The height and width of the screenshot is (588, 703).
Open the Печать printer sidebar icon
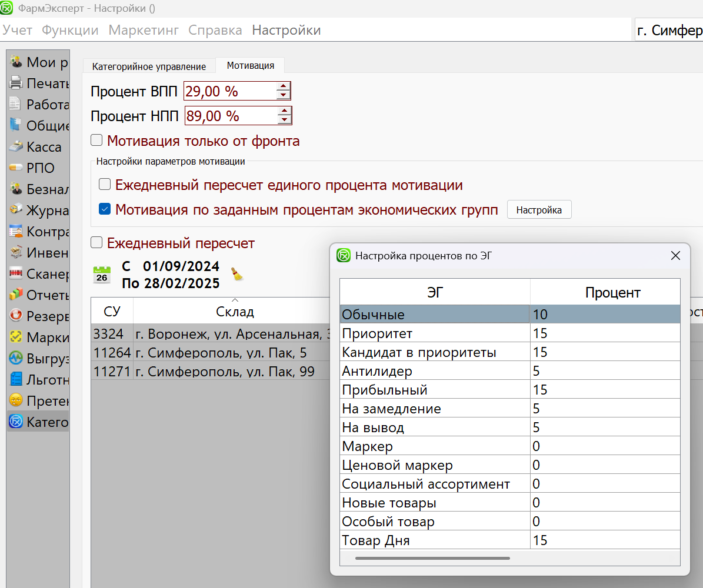click(16, 83)
